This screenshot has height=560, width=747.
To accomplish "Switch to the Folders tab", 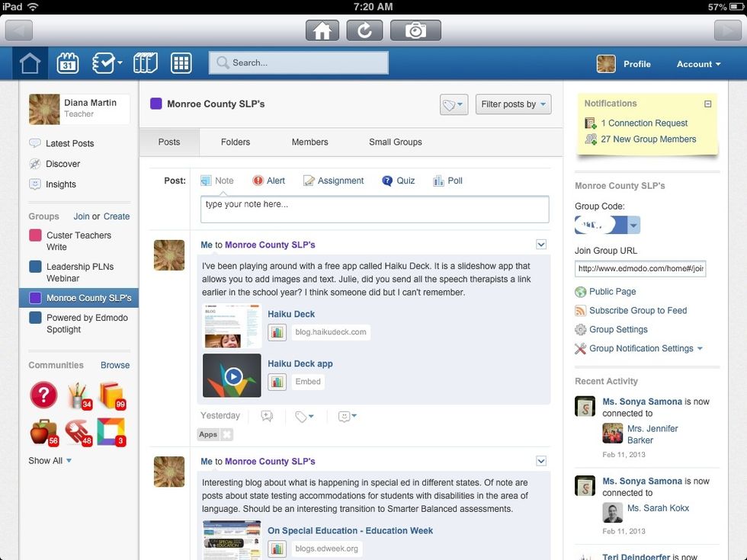I will pyautogui.click(x=236, y=142).
